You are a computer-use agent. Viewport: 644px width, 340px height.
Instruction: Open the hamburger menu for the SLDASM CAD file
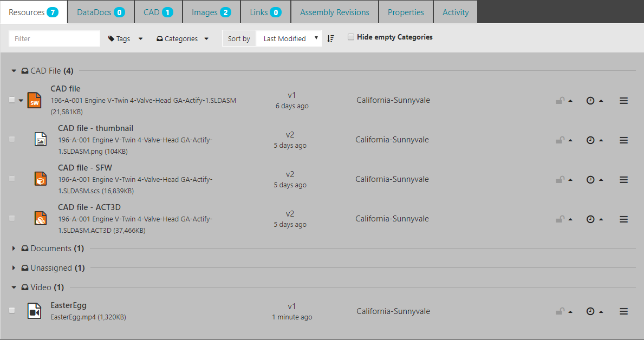(x=623, y=101)
